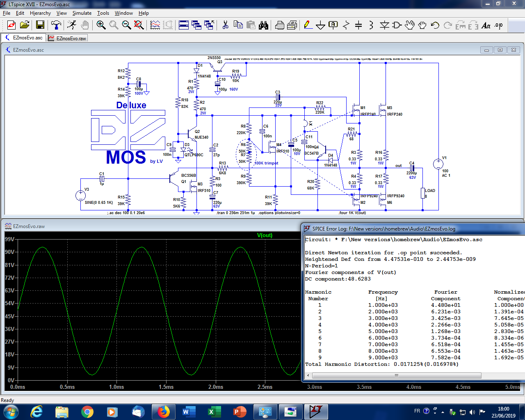Click the Total Harmonic Distortion line in log
This screenshot has width=525, height=420.
382,364
